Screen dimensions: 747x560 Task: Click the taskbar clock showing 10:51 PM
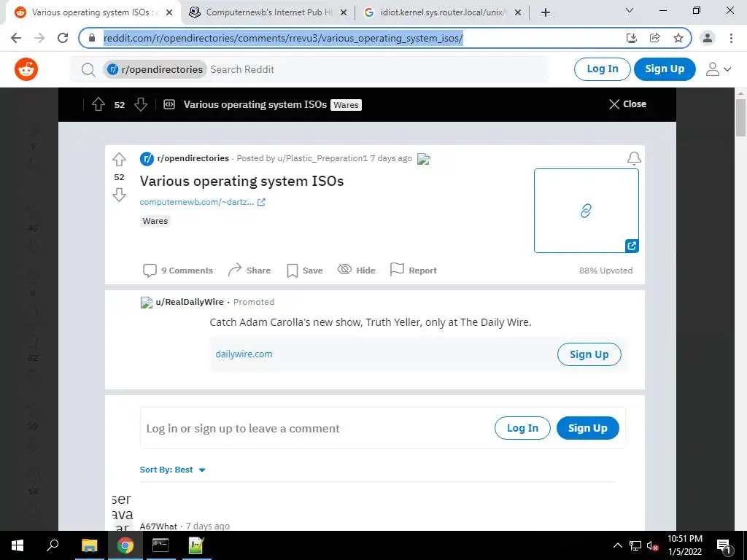click(685, 545)
